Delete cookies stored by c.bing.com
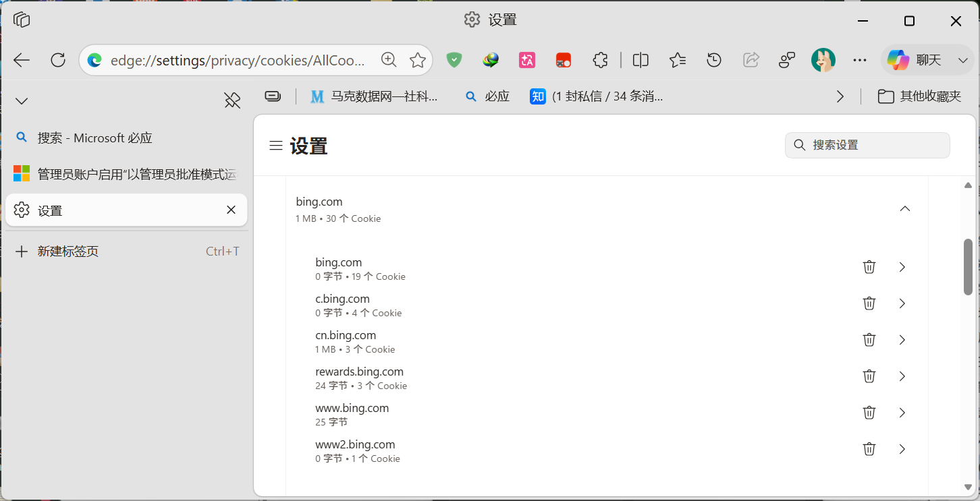The image size is (980, 501). pos(869,303)
